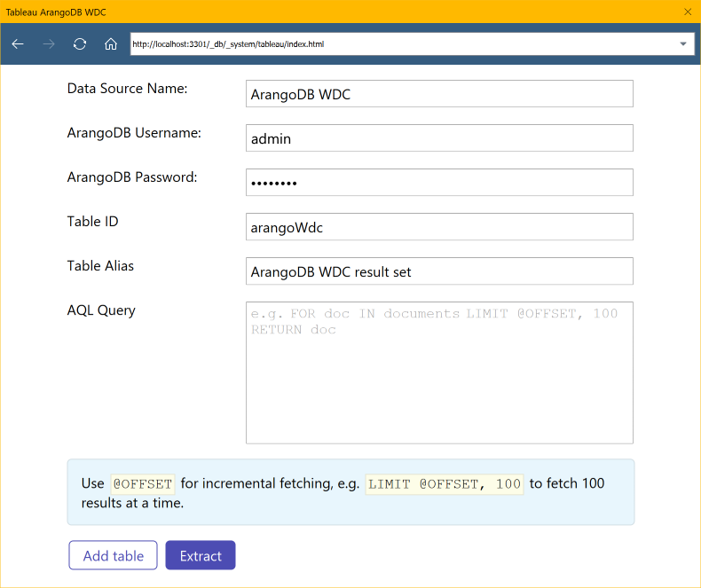The image size is (701, 588).
Task: Click the 'ArangoDB Username:' label
Action: click(134, 133)
